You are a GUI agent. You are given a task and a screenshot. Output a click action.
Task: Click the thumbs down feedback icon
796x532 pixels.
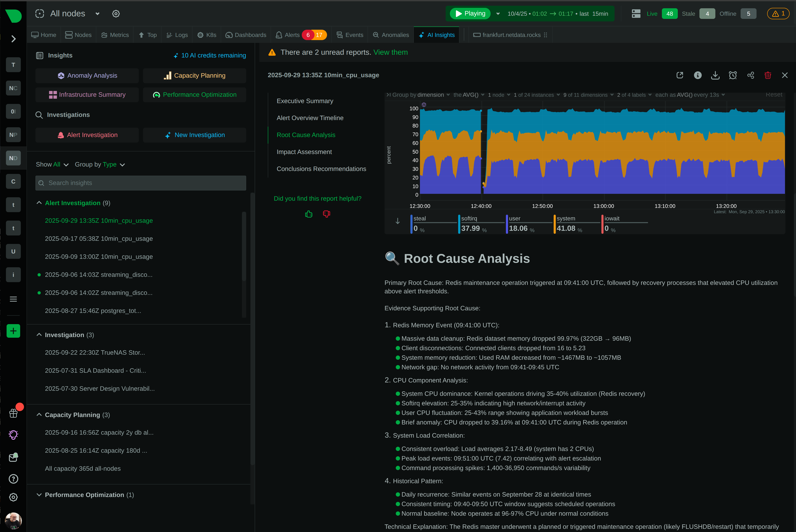pos(326,214)
